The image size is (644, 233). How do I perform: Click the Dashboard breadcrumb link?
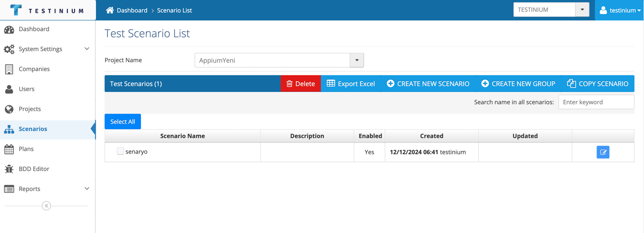pyautogui.click(x=132, y=10)
